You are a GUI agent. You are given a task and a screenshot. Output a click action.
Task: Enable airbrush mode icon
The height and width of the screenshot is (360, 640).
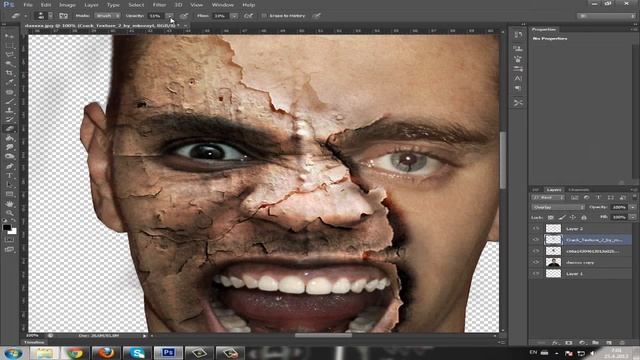[x=248, y=16]
